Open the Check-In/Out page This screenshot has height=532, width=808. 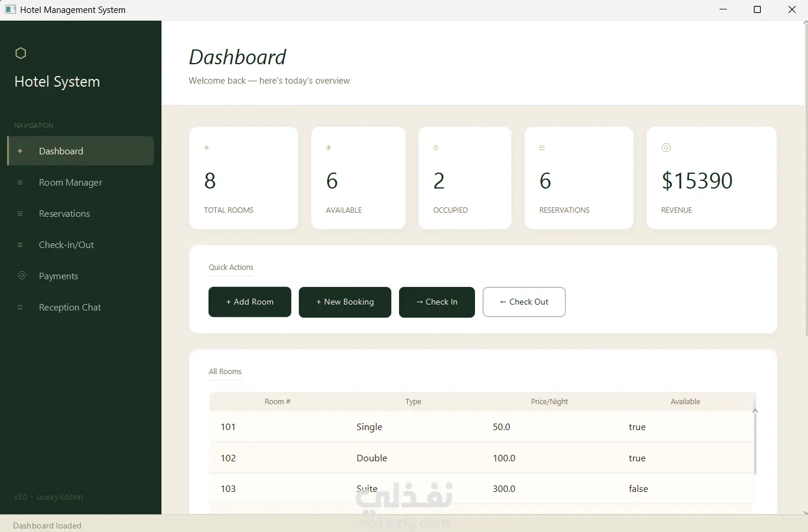(81, 244)
